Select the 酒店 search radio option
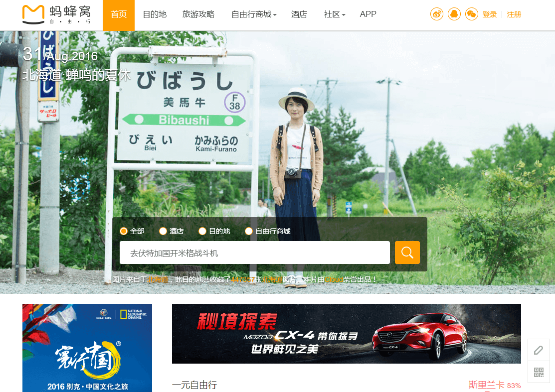 [163, 231]
